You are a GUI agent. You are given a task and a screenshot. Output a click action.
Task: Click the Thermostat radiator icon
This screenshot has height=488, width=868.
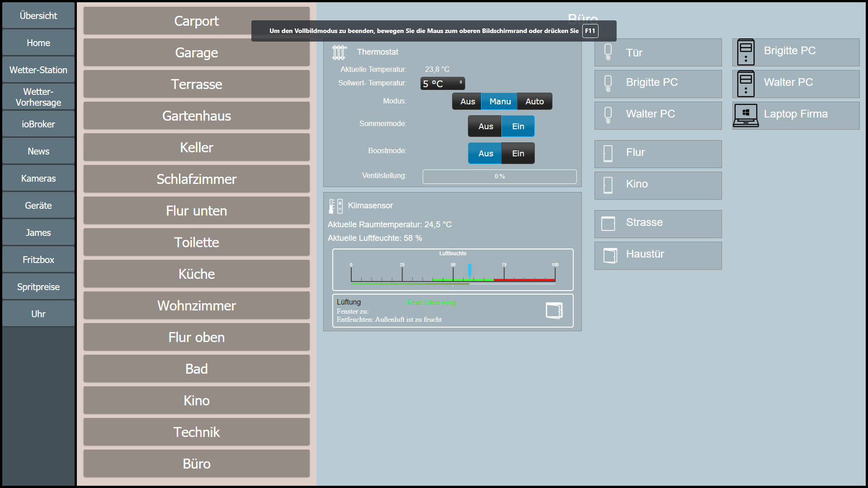tap(339, 52)
